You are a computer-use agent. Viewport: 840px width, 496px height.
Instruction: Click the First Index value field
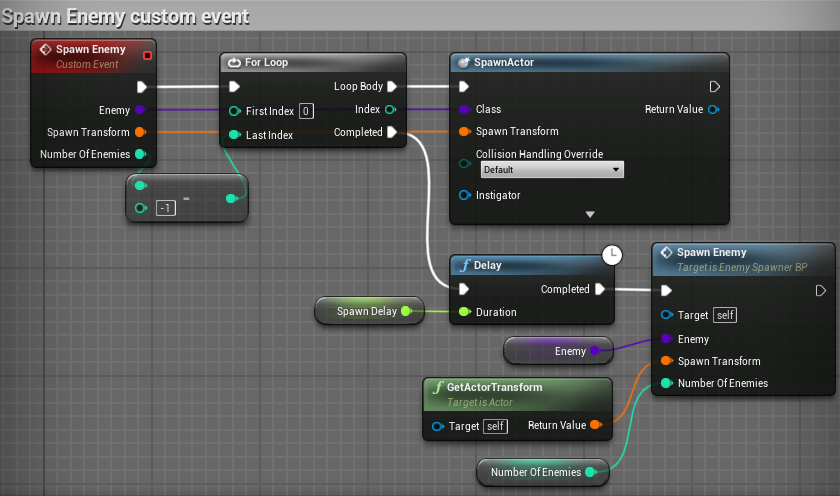306,110
